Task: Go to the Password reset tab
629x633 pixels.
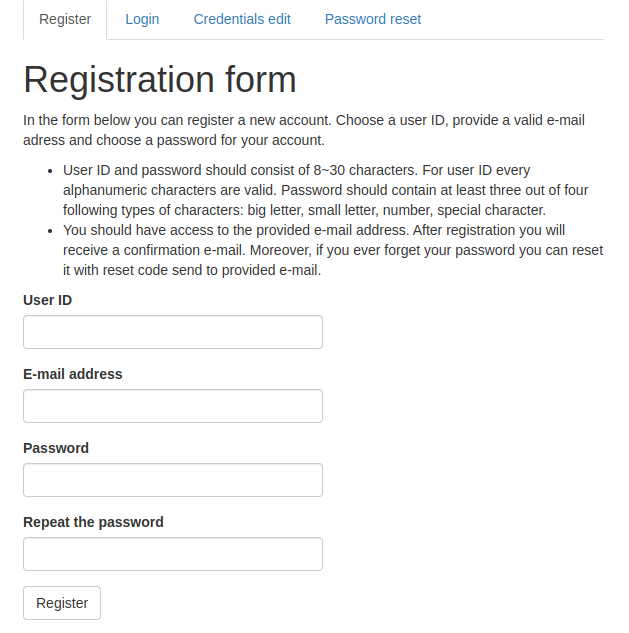Action: 373,19
